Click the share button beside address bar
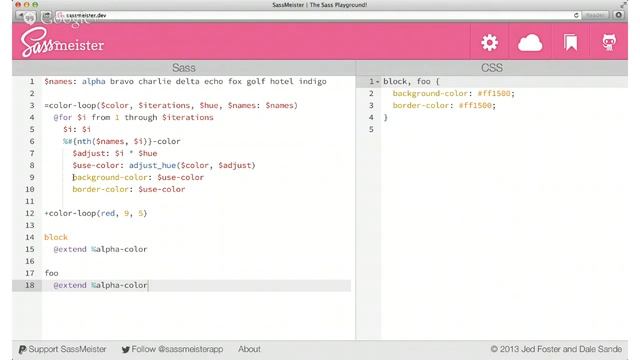The height and width of the screenshot is (360, 640). tap(47, 15)
